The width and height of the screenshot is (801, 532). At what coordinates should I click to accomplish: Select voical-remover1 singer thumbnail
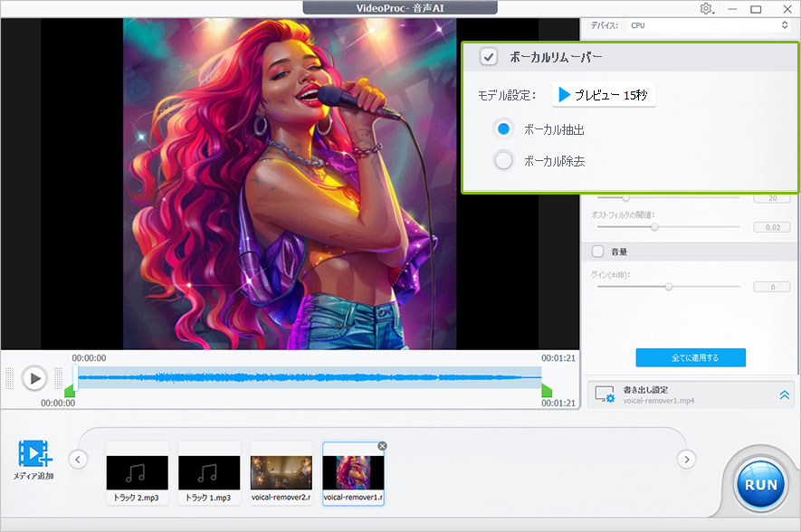point(353,473)
